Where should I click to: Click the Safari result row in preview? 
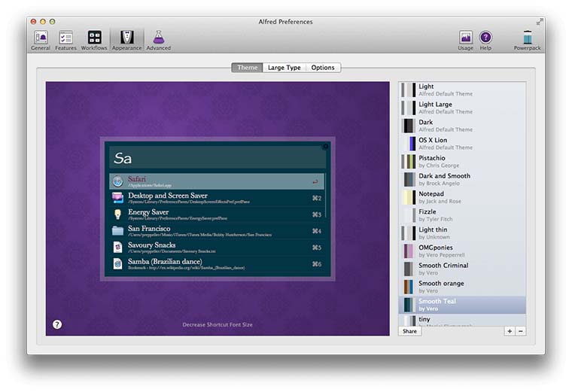[x=217, y=181]
